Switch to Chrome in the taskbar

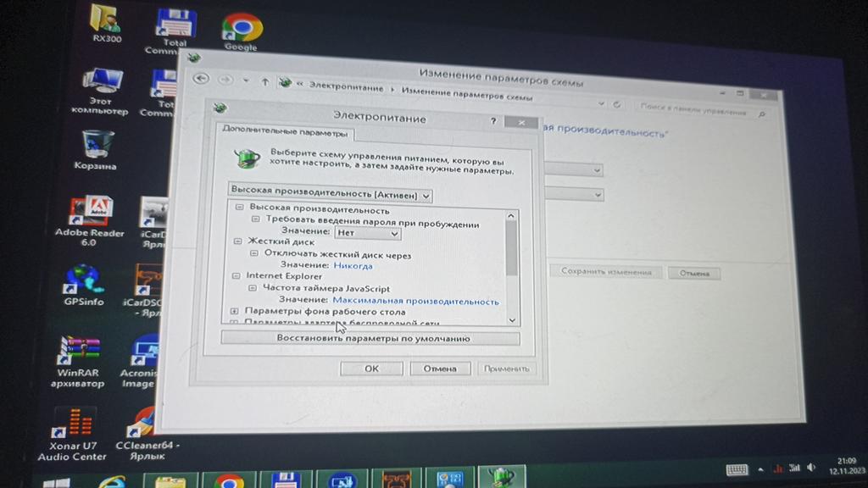(x=229, y=480)
